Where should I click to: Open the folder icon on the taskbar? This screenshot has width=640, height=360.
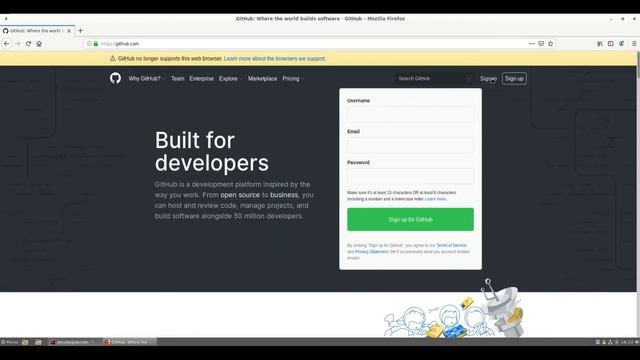pos(38,342)
